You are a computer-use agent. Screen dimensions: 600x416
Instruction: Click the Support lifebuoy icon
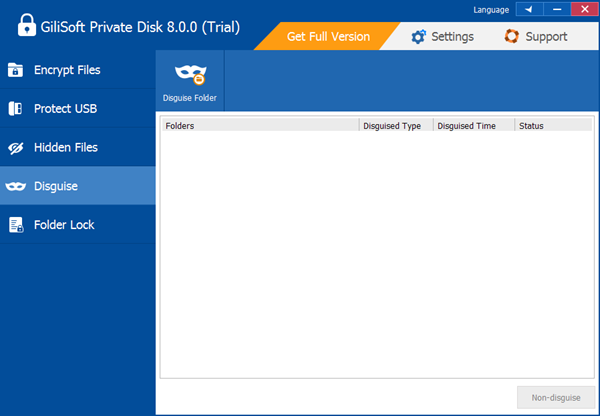pos(512,36)
